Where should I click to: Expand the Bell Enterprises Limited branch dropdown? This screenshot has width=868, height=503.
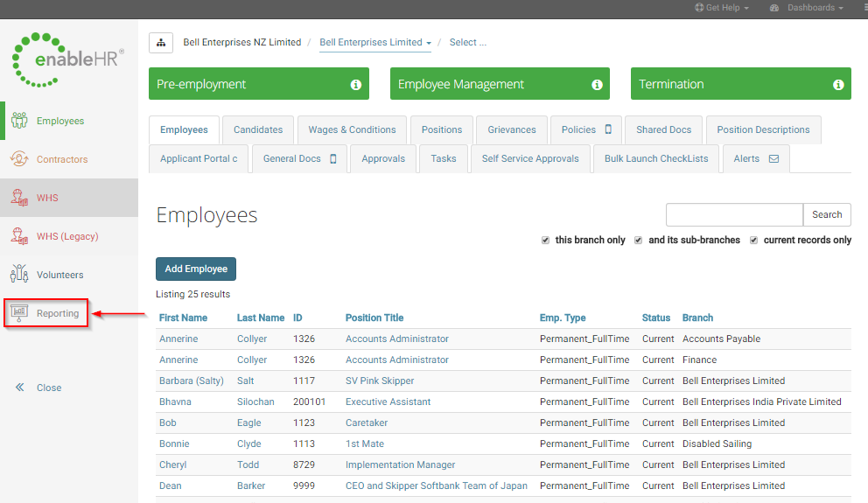coord(375,43)
